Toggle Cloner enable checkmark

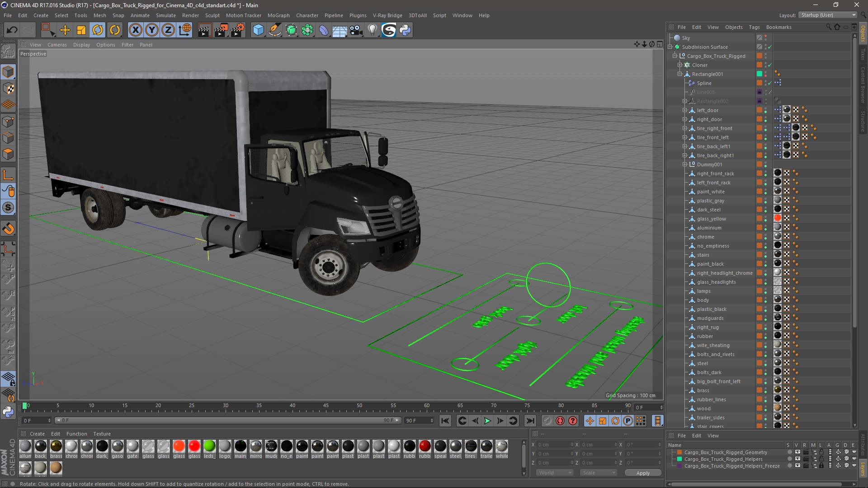point(769,65)
